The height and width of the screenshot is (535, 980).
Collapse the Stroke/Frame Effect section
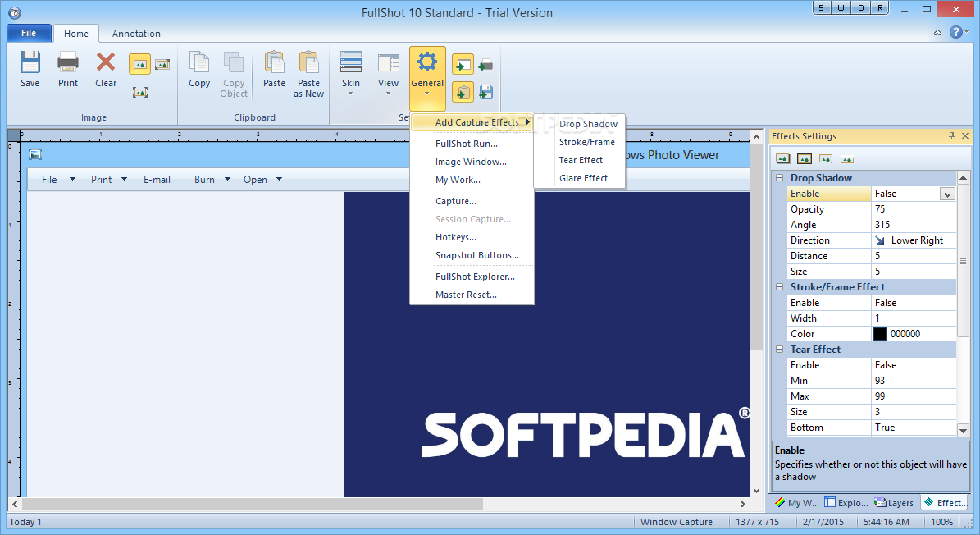(779, 287)
